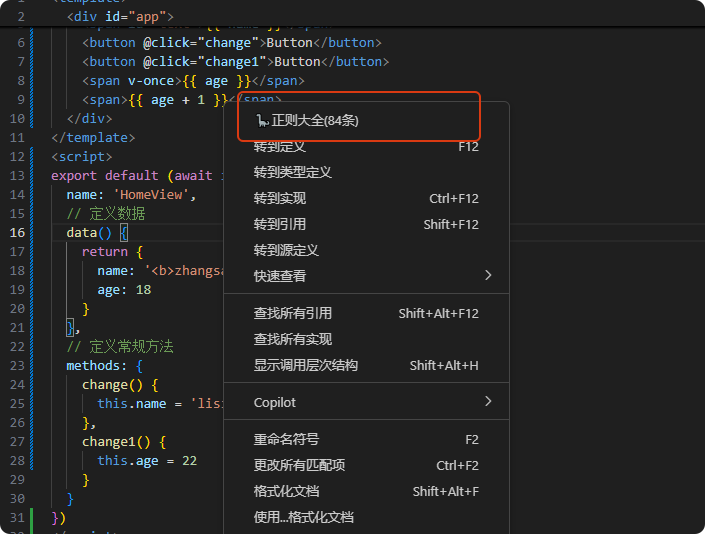Click 格式化文档 with Shift+Alt+F shortcut

[x=286, y=491]
